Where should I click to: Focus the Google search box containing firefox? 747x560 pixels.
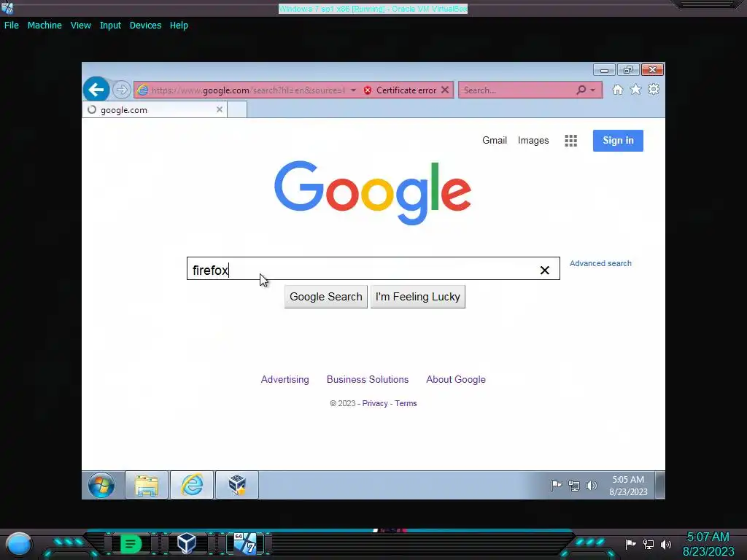(373, 268)
